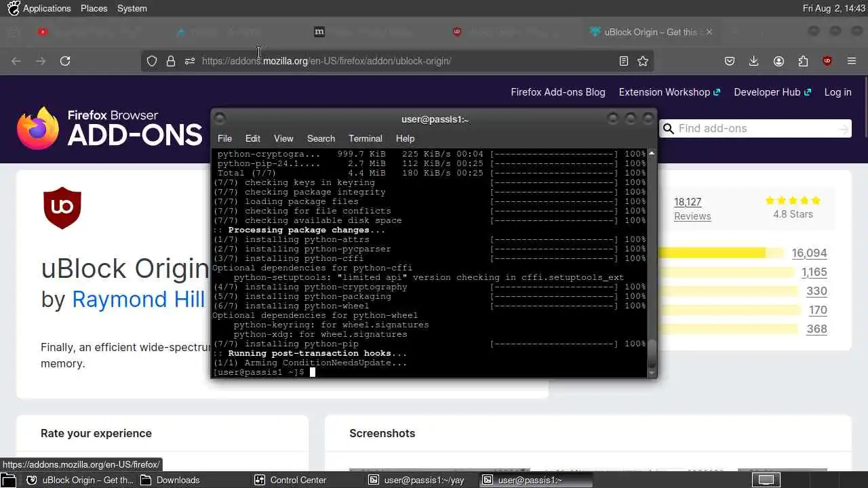
Task: Open Firefox downloads panel icon
Action: click(753, 61)
